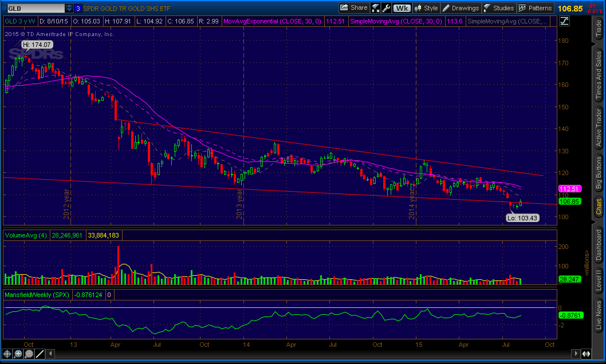Open the Studies menu
606x364 pixels.
pos(499,8)
